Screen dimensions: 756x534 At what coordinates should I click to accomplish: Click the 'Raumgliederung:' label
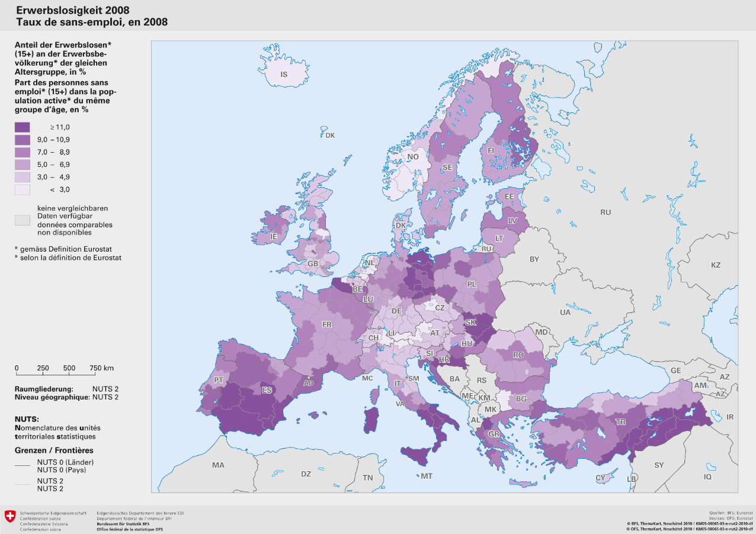pyautogui.click(x=44, y=389)
